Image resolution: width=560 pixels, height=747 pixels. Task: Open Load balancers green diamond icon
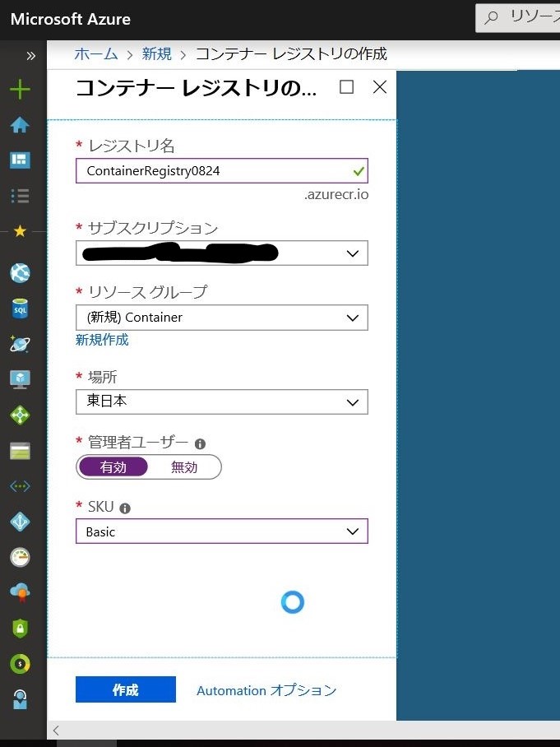coord(20,415)
